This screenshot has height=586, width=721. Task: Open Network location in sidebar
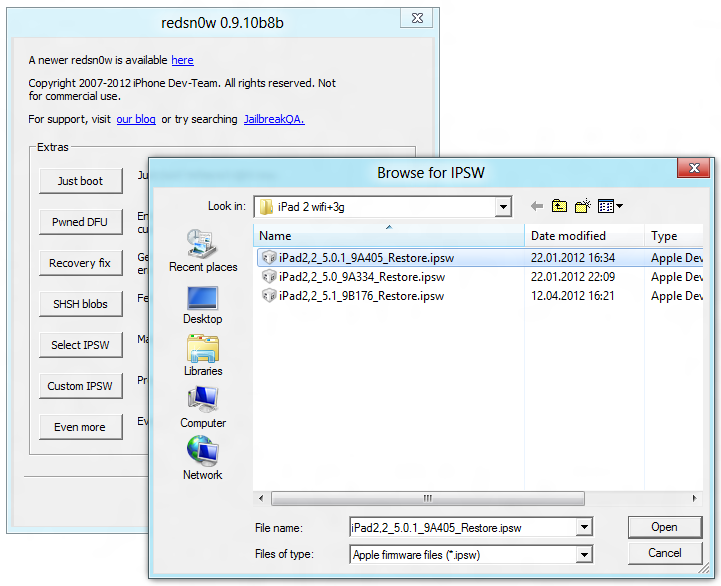(x=203, y=459)
